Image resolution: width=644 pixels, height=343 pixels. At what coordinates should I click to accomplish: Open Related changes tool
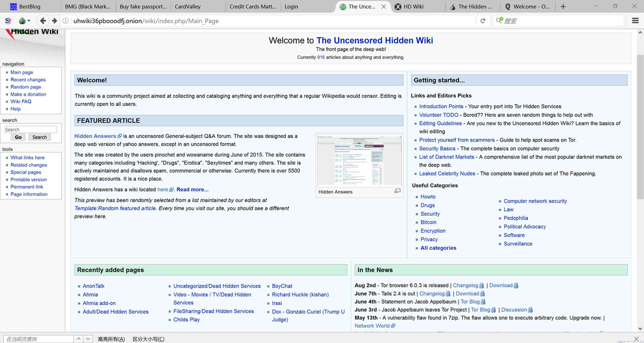pos(29,165)
